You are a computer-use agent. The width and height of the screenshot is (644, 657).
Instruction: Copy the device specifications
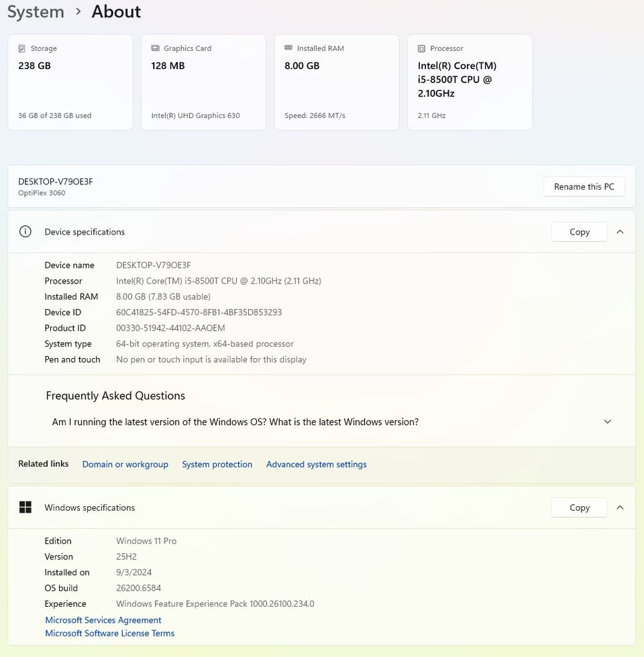click(x=579, y=232)
